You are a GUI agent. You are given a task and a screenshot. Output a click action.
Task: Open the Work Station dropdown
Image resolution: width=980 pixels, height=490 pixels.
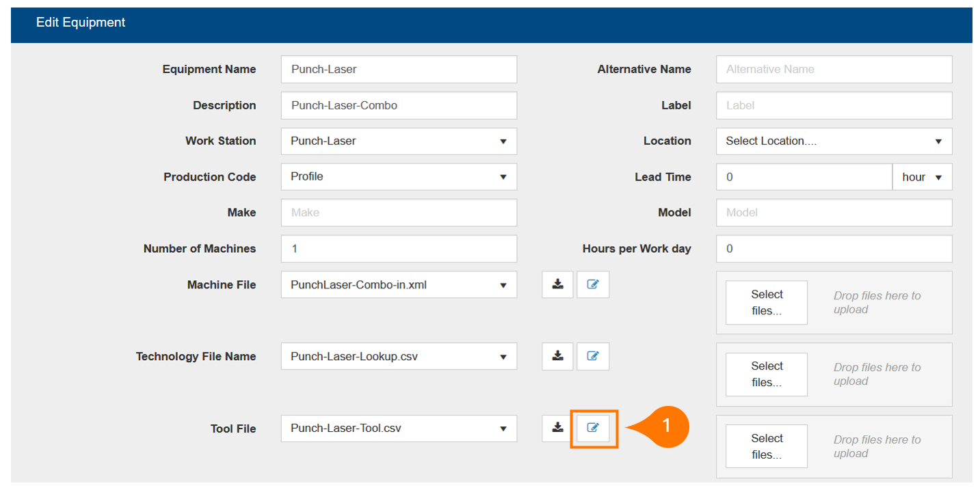399,141
